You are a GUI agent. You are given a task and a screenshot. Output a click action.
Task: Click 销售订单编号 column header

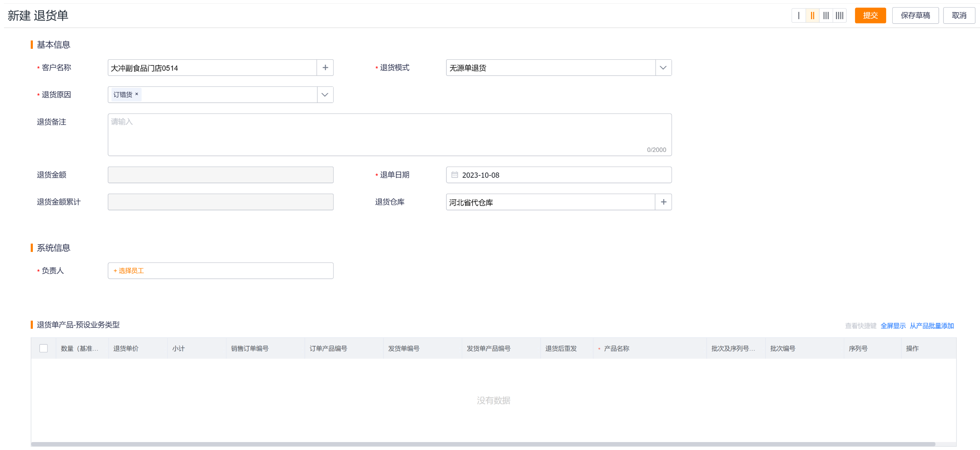(x=250, y=348)
